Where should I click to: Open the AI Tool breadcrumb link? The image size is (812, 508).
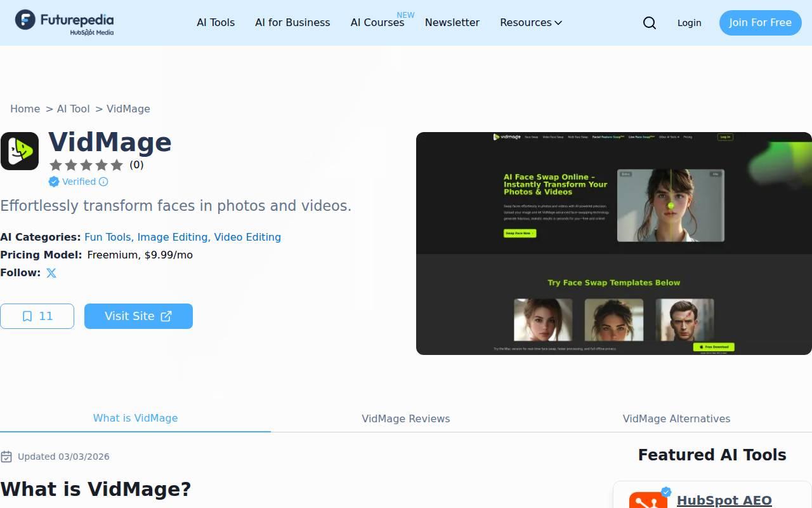[73, 109]
